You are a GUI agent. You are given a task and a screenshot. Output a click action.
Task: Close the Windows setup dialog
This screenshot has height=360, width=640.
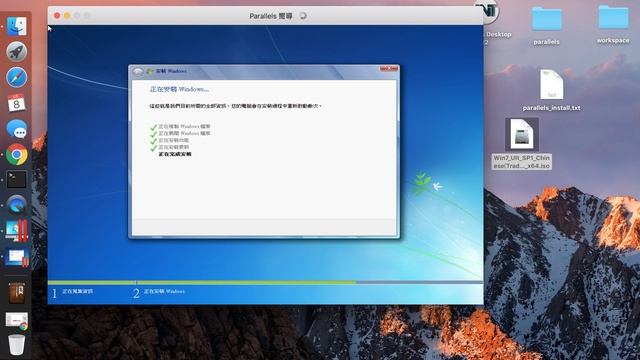[389, 69]
